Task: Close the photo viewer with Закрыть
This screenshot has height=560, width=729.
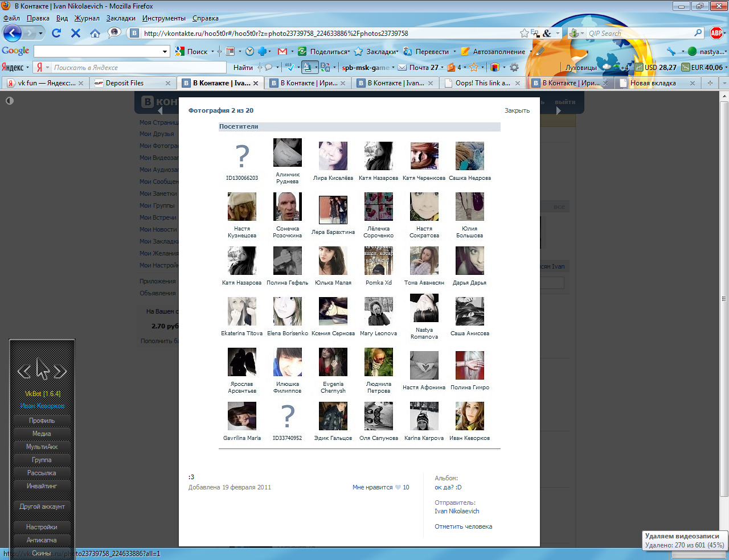Action: click(517, 110)
